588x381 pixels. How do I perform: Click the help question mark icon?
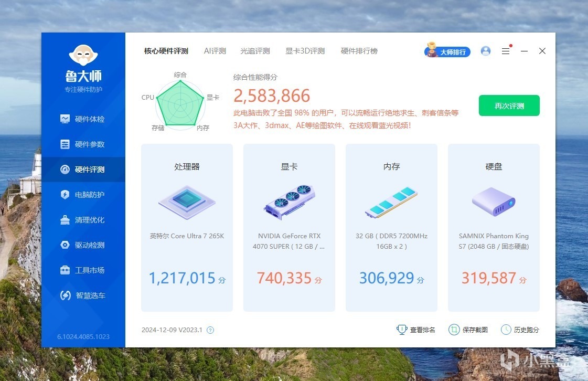[x=210, y=330]
